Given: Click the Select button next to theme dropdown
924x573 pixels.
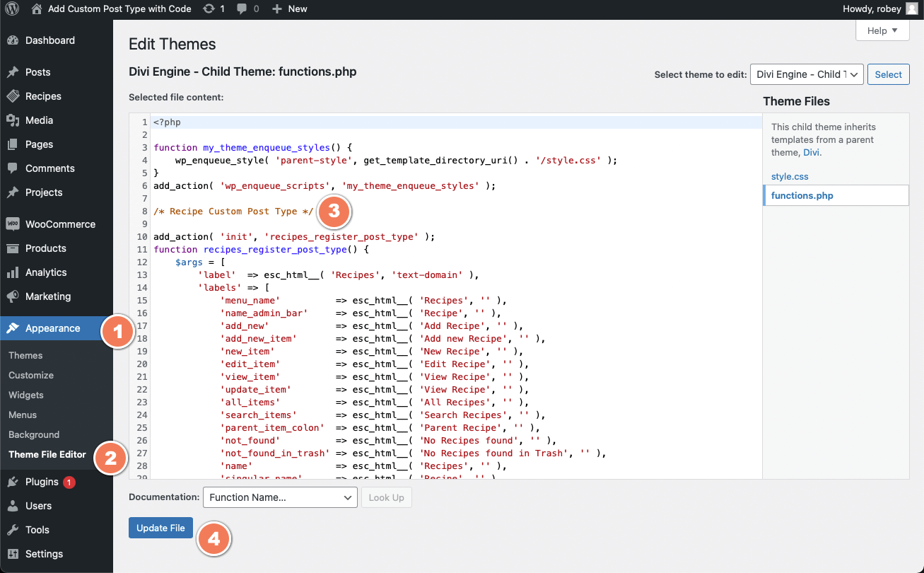Looking at the screenshot, I should click(x=888, y=74).
